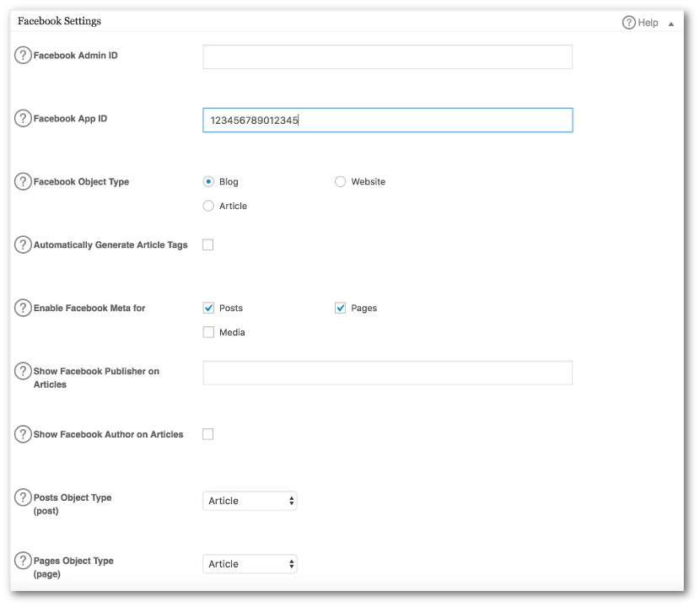
Task: Click the Help link in the panel header
Action: point(640,23)
